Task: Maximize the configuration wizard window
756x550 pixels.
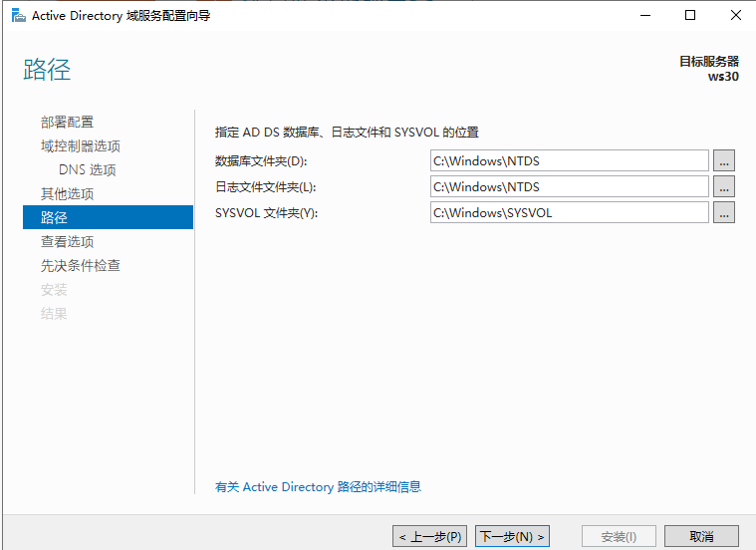Action: 690,16
